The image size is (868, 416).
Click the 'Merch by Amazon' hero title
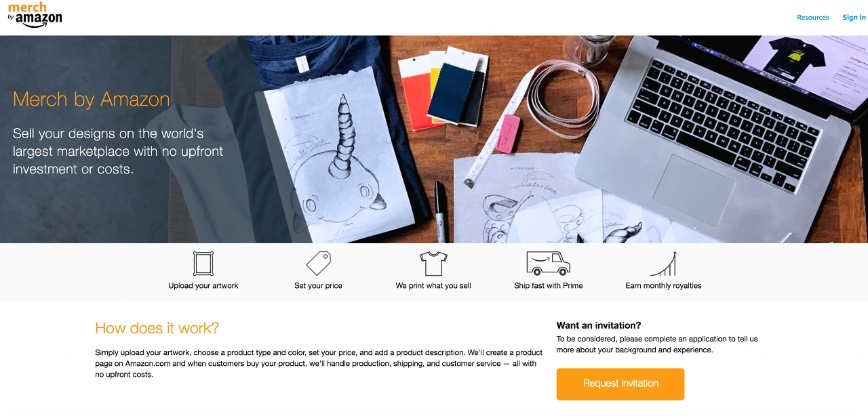coord(91,100)
